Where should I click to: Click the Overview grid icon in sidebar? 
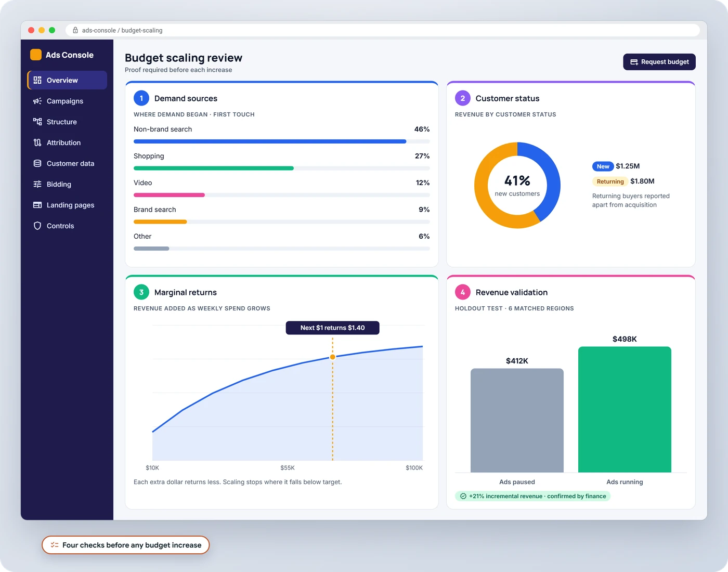pyautogui.click(x=37, y=80)
